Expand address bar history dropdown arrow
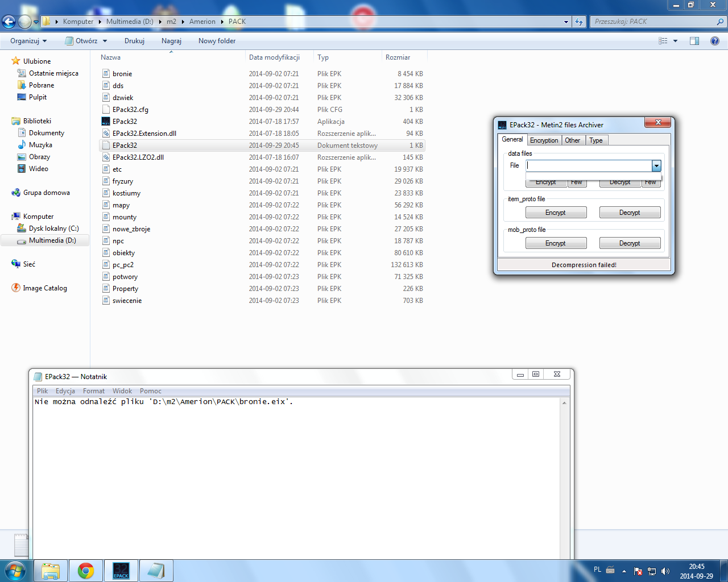This screenshot has width=728, height=582. [566, 22]
